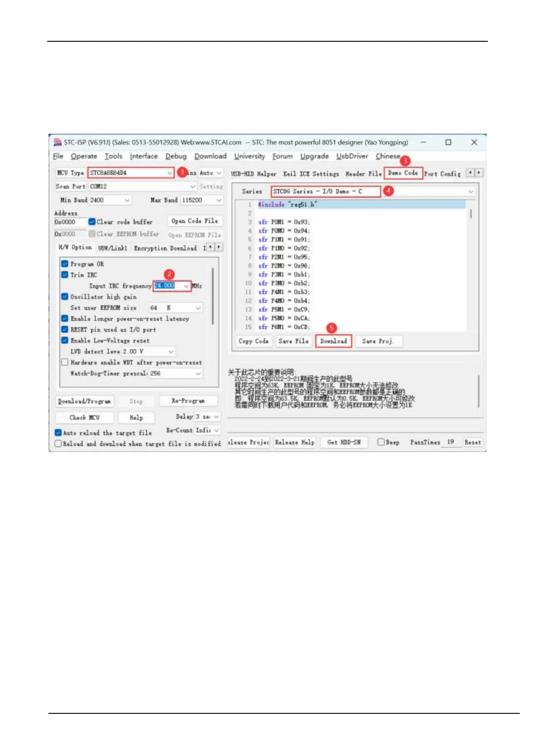Click the Save Proj. button
The width and height of the screenshot is (535, 756).
click(378, 341)
